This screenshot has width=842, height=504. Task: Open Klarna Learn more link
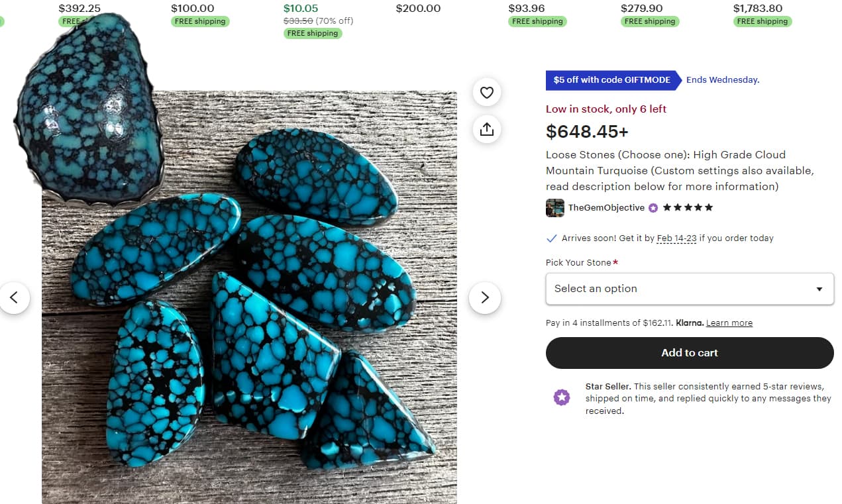coord(729,323)
